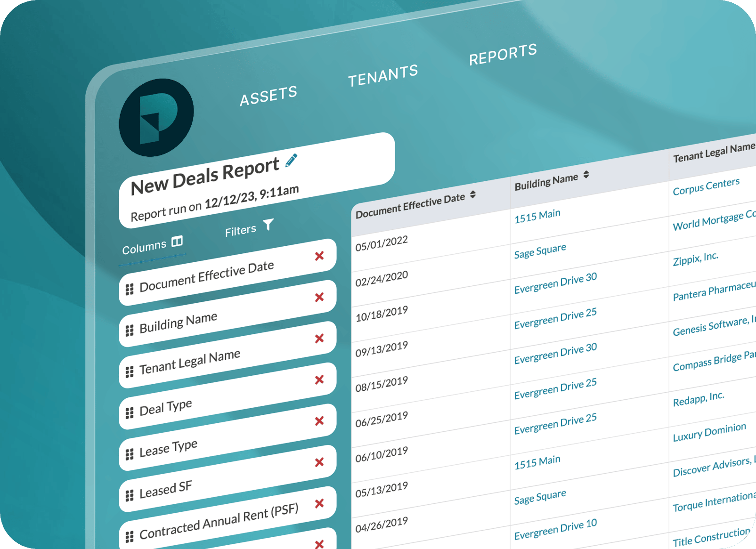The image size is (756, 549).
Task: Switch to the Columns tab
Action: (152, 245)
